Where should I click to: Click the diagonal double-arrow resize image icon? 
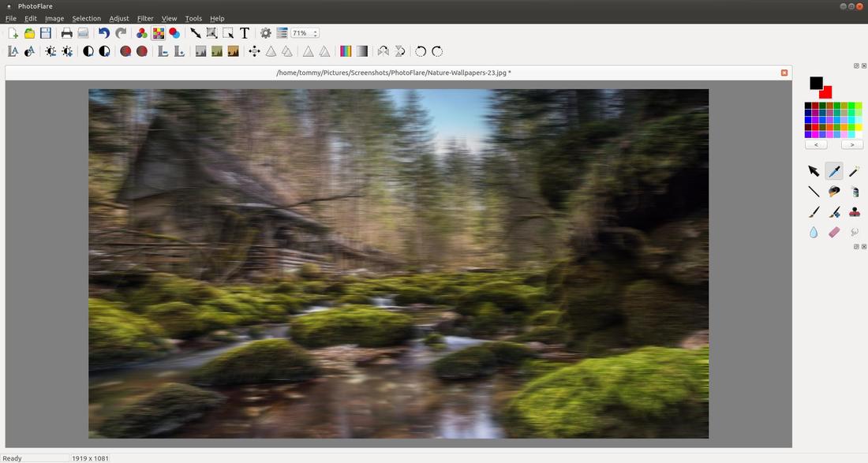(x=196, y=33)
